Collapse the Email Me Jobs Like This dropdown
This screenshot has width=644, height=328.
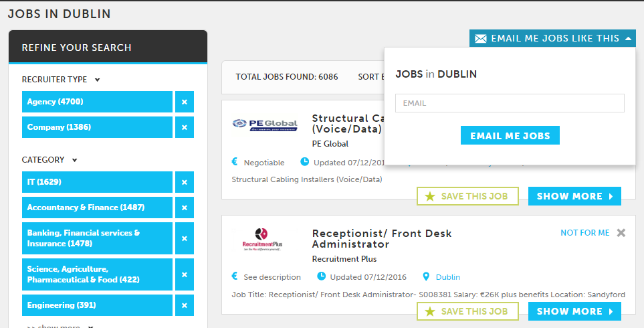(628, 39)
